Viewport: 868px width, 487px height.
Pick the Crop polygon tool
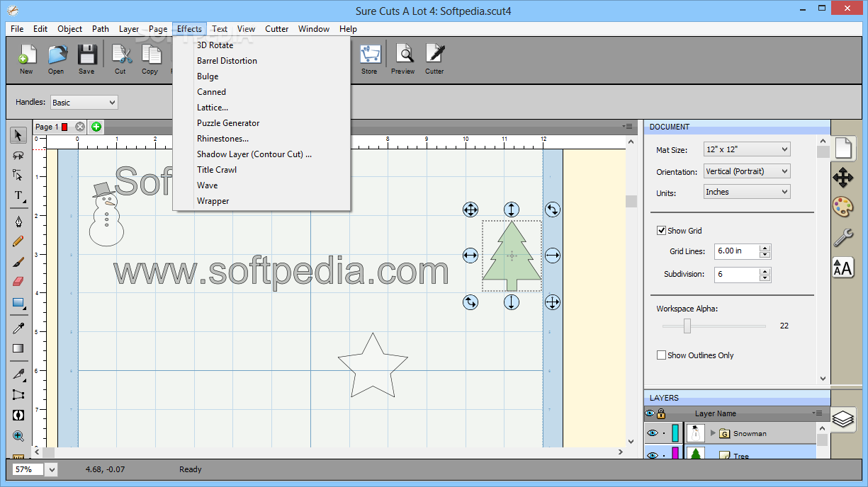click(18, 394)
